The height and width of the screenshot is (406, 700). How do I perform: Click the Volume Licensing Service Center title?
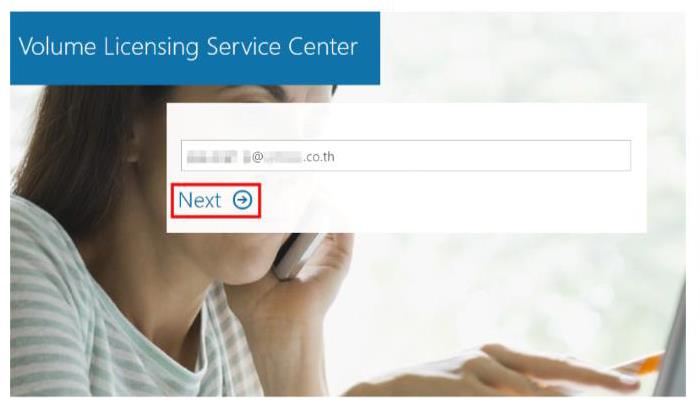tap(188, 46)
